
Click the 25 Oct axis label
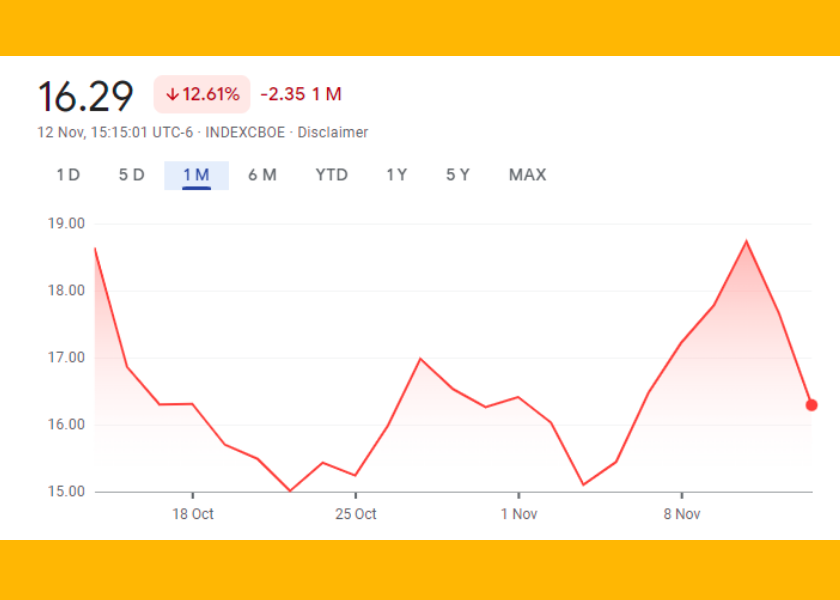[x=356, y=514]
